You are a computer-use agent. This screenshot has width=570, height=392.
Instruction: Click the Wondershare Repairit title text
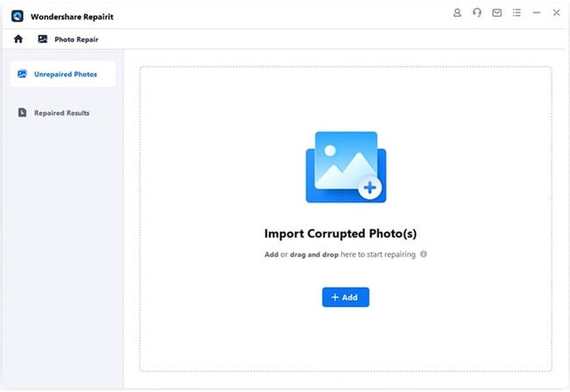[x=72, y=17]
